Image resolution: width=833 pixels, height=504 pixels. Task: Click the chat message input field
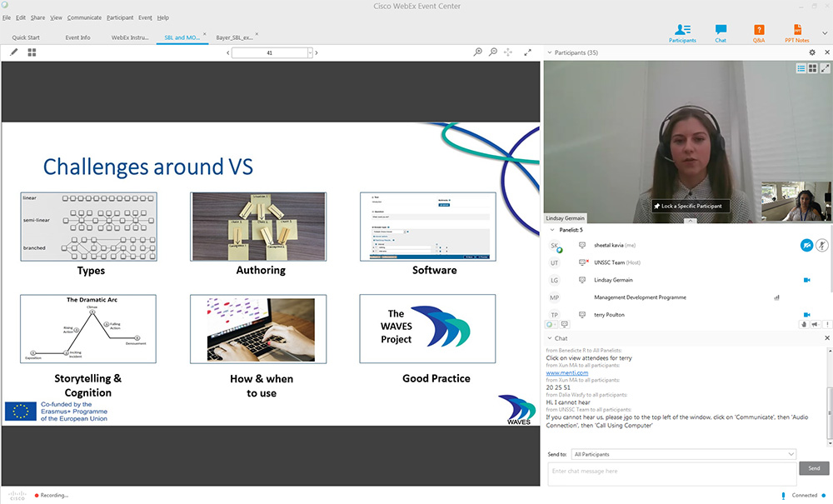coord(672,473)
